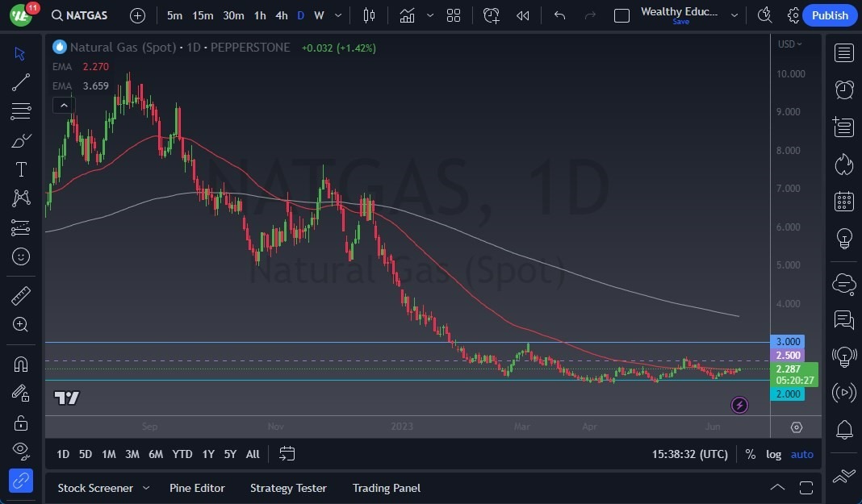The width and height of the screenshot is (862, 504).
Task: Open chart settings gear
Action: pos(793,15)
